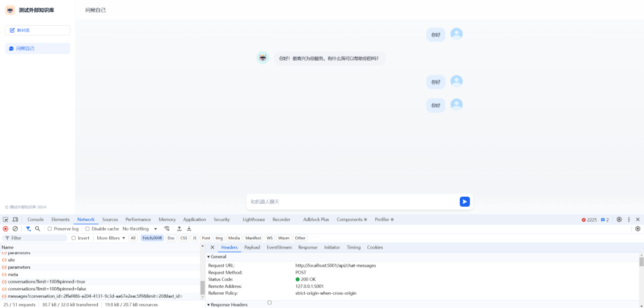Select the 问候自己 conversation

pos(38,48)
